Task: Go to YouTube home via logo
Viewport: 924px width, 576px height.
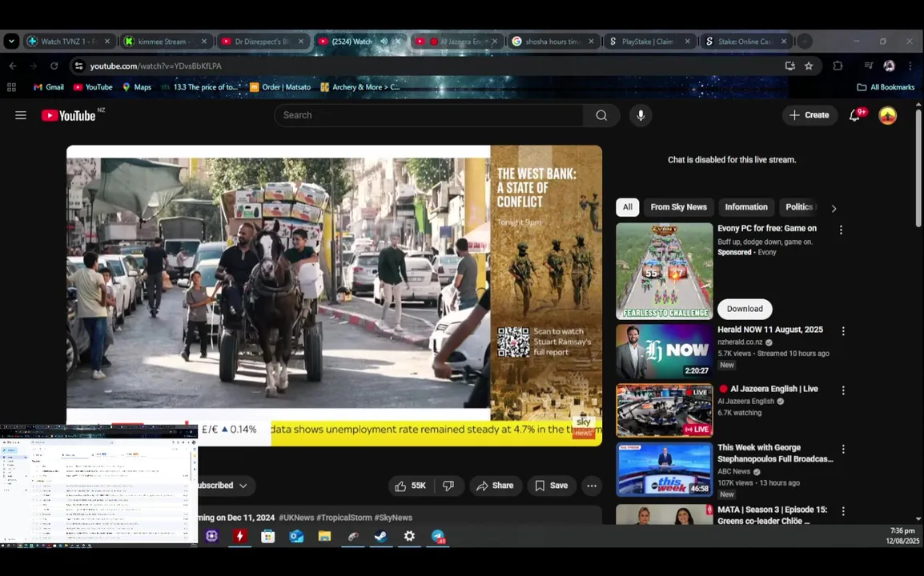Action: tap(68, 115)
